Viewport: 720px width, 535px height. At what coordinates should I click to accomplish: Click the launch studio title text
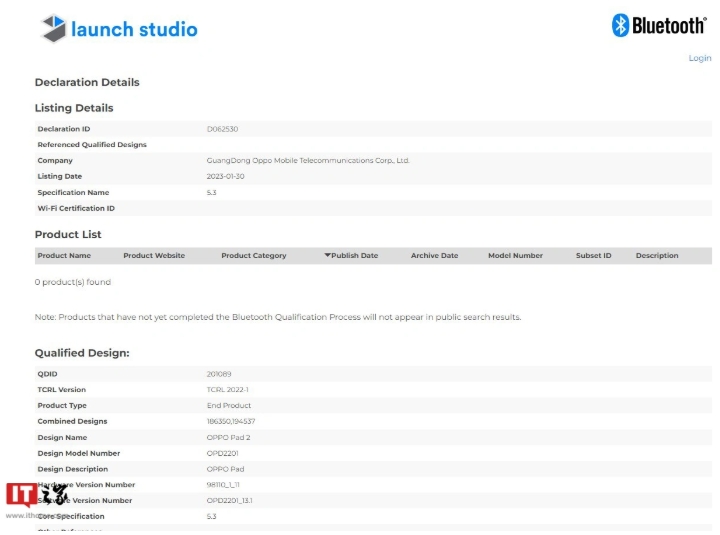[x=134, y=29]
